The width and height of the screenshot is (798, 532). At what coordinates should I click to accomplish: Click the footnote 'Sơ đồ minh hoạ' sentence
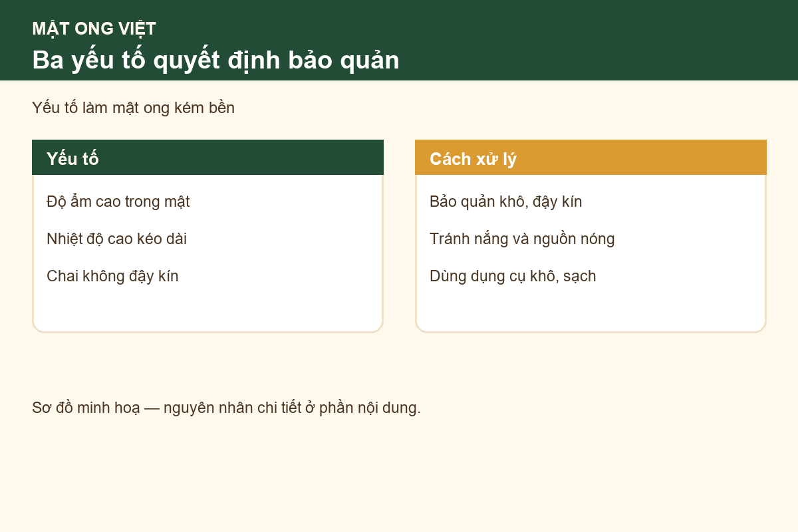pyautogui.click(x=226, y=408)
